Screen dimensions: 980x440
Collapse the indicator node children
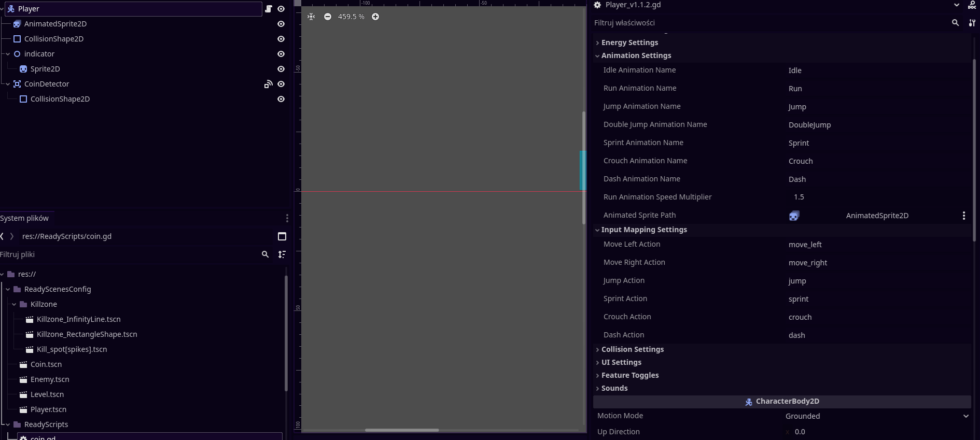(x=8, y=54)
